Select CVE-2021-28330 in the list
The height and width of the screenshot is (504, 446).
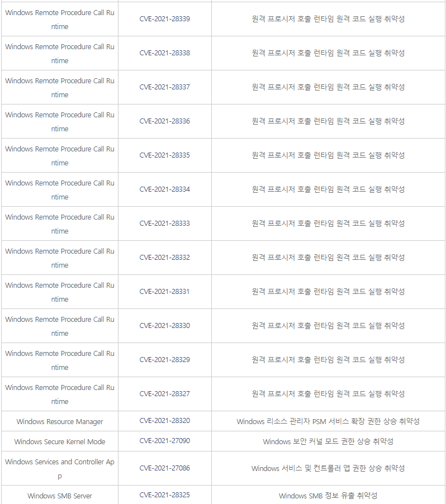coord(164,326)
